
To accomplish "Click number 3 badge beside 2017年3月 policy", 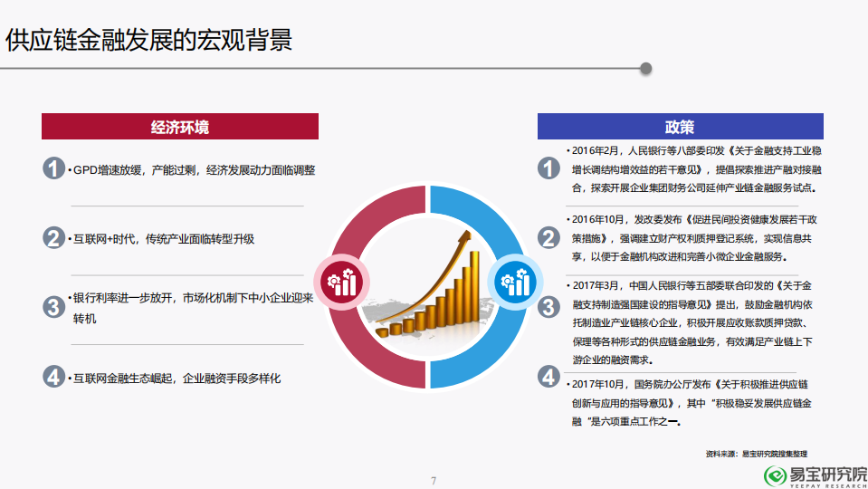I will click(548, 307).
